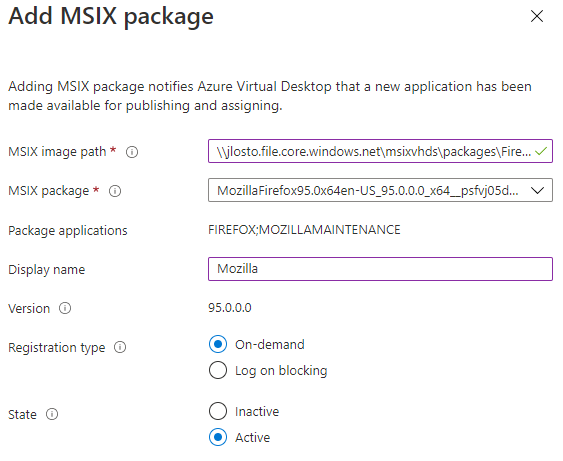Click the FIREFOX;MOZILLAMAINTENANCE applications text
The width and height of the screenshot is (563, 461).
point(304,230)
